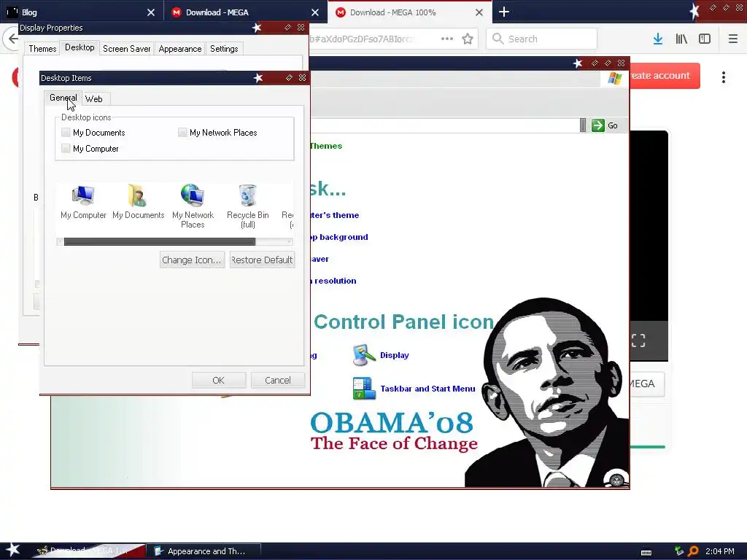Select Recycle Bin (full) icon

point(247,195)
